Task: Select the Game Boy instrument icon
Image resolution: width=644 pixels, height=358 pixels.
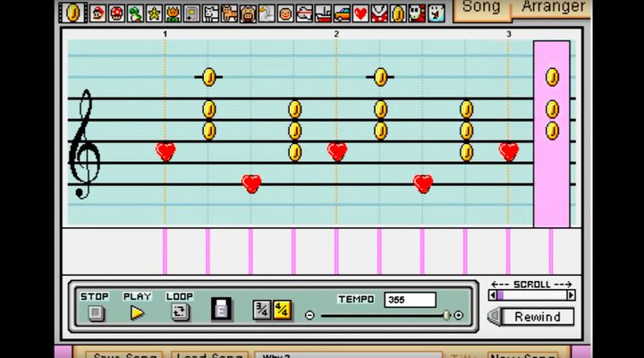Action: point(191,13)
